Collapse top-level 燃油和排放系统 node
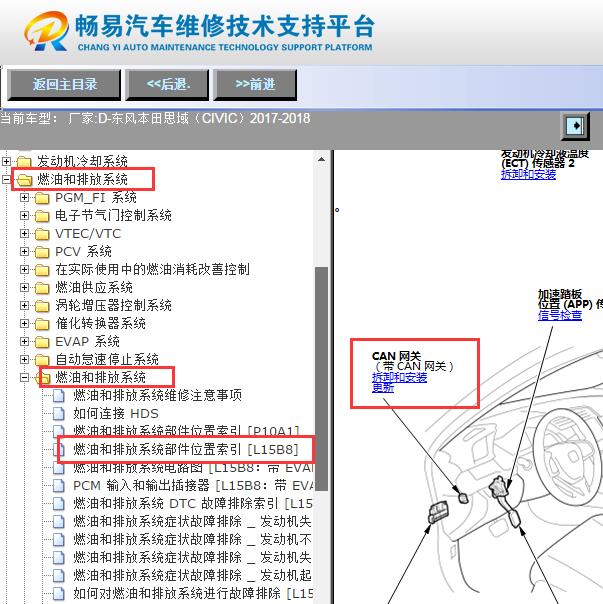 pyautogui.click(x=6, y=179)
